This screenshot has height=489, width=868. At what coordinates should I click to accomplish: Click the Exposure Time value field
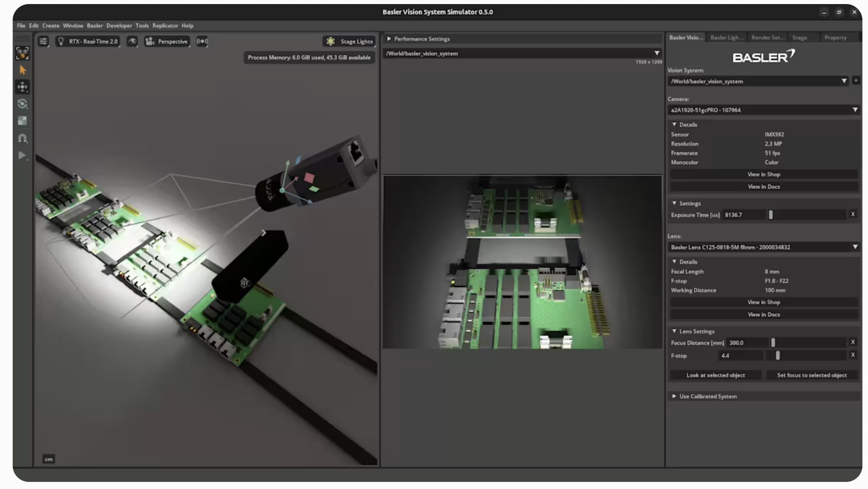pos(744,215)
